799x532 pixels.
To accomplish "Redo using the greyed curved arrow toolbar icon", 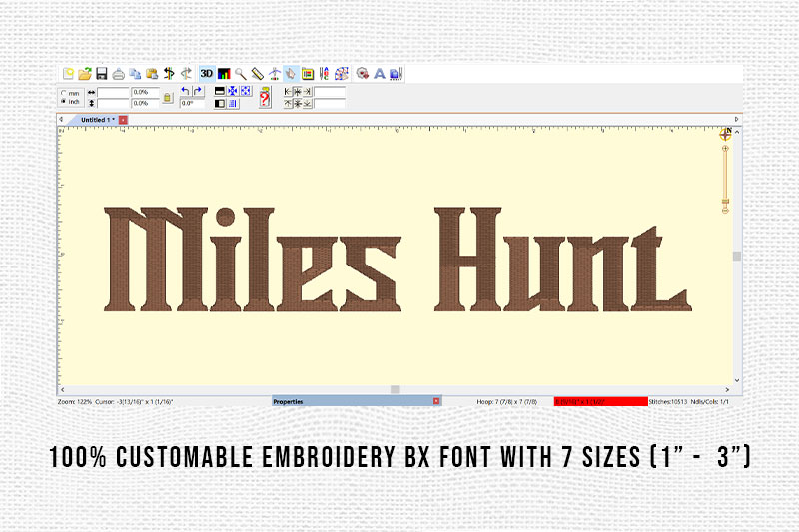I will (x=186, y=74).
